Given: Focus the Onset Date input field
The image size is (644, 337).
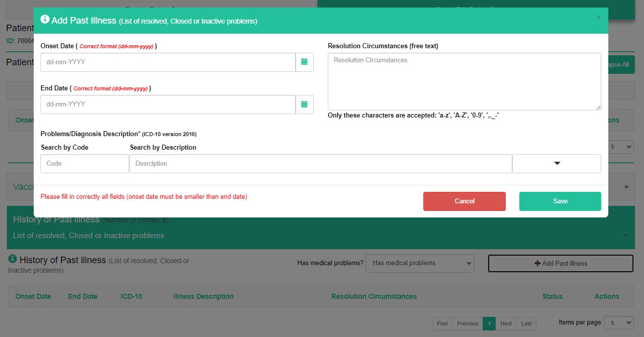Looking at the screenshot, I should pyautogui.click(x=168, y=62).
